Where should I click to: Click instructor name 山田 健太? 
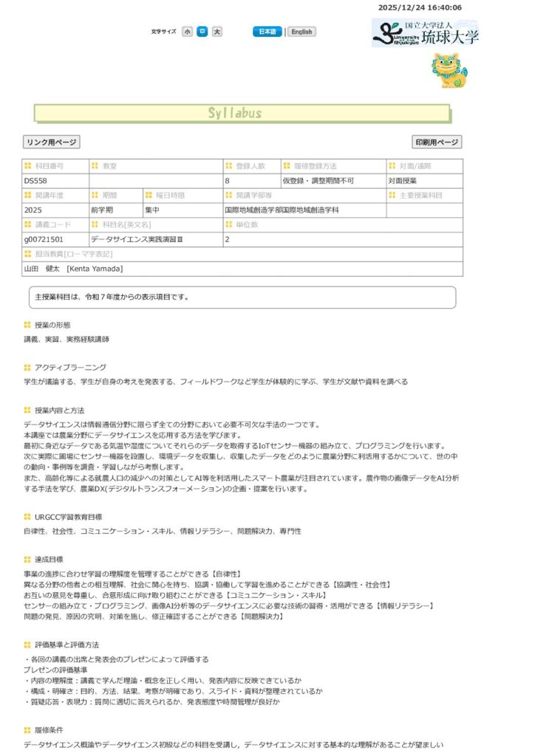(x=74, y=269)
